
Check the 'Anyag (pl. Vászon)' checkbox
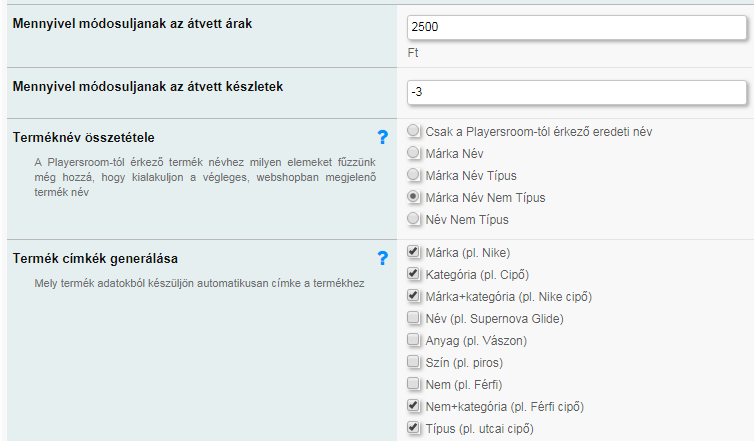(x=414, y=340)
